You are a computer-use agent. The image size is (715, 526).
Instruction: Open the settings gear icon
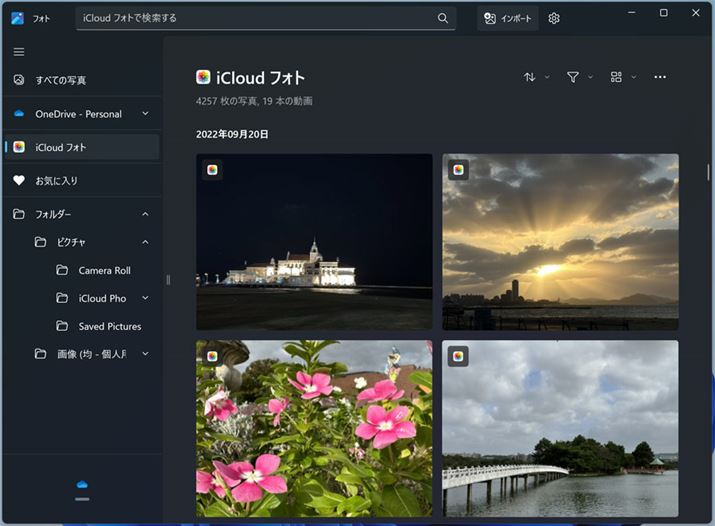coord(554,18)
